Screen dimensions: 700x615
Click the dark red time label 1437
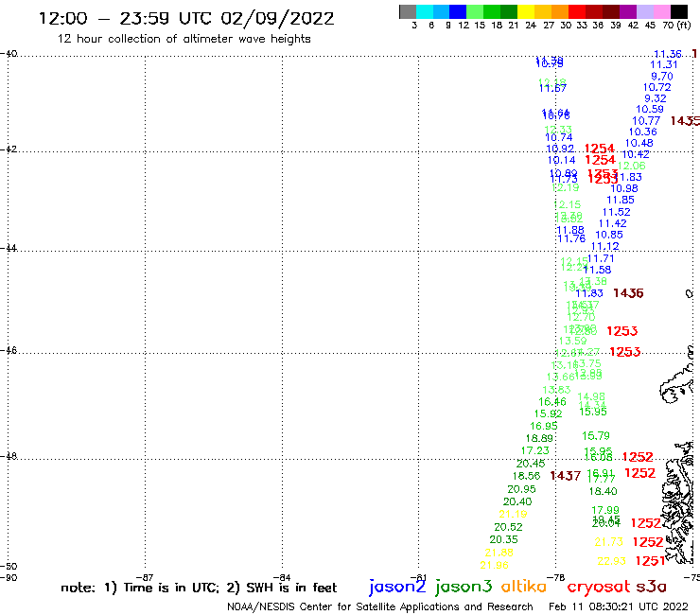pos(565,476)
